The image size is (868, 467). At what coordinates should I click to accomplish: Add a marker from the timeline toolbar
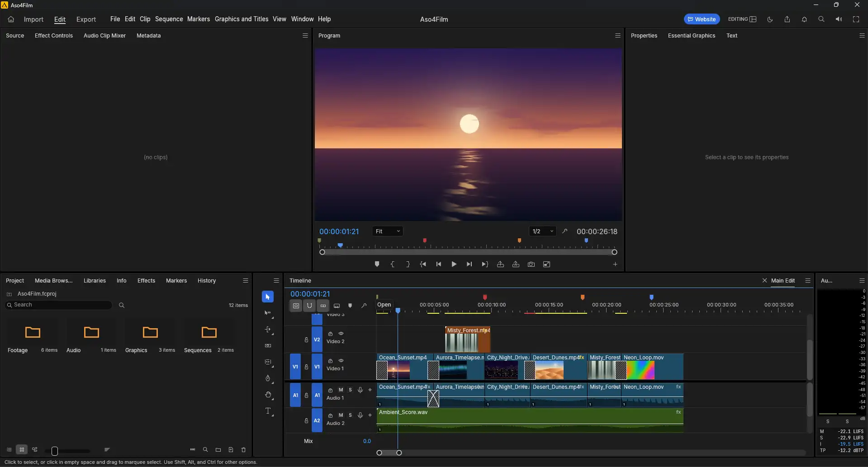(350, 306)
